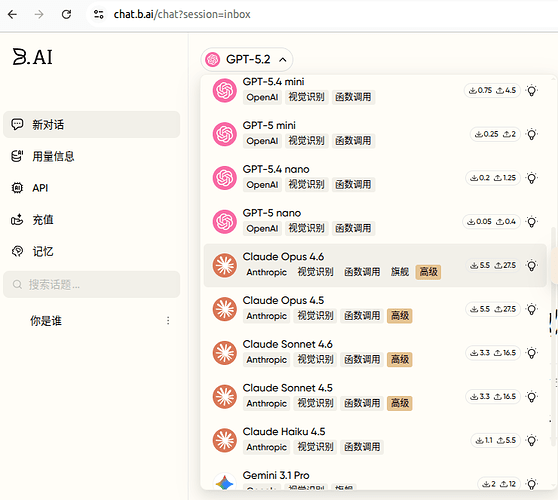Open the three-dot menu for 你是谁
Viewport: 558px width, 500px height.
tap(168, 321)
